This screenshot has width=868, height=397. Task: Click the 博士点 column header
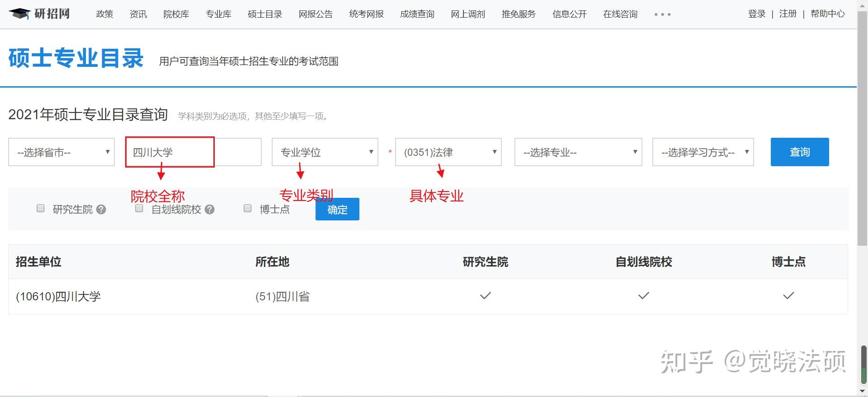[x=788, y=262]
